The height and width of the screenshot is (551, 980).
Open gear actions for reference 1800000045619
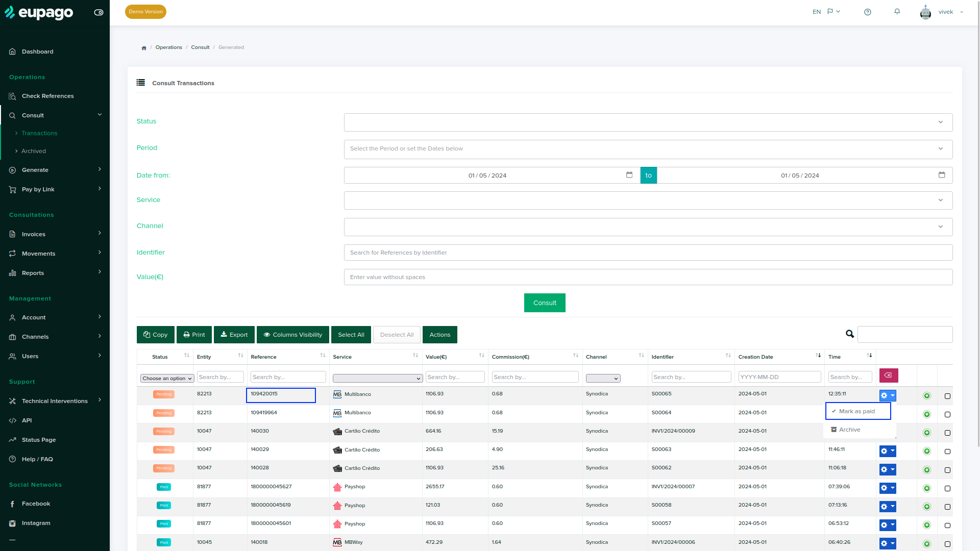888,507
